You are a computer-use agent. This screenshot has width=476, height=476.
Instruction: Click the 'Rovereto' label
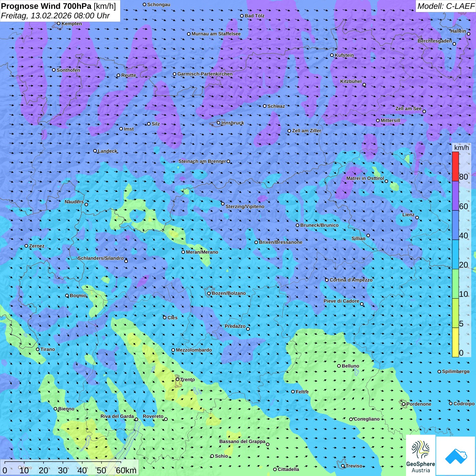tap(153, 416)
